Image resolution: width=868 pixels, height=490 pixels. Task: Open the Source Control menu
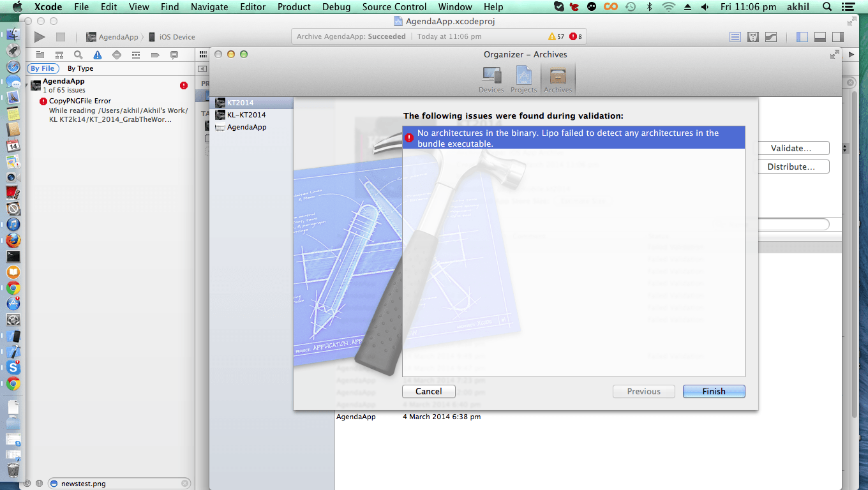pyautogui.click(x=394, y=7)
